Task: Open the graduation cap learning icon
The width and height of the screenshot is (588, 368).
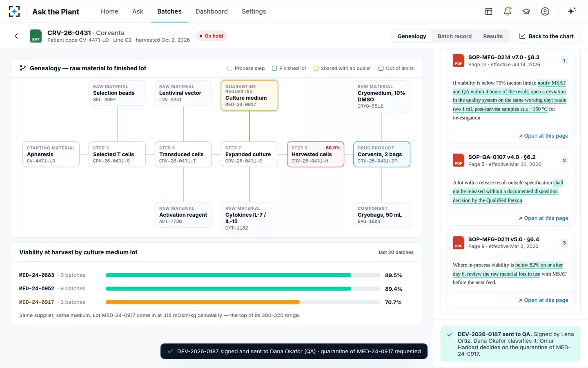Action: (x=526, y=11)
